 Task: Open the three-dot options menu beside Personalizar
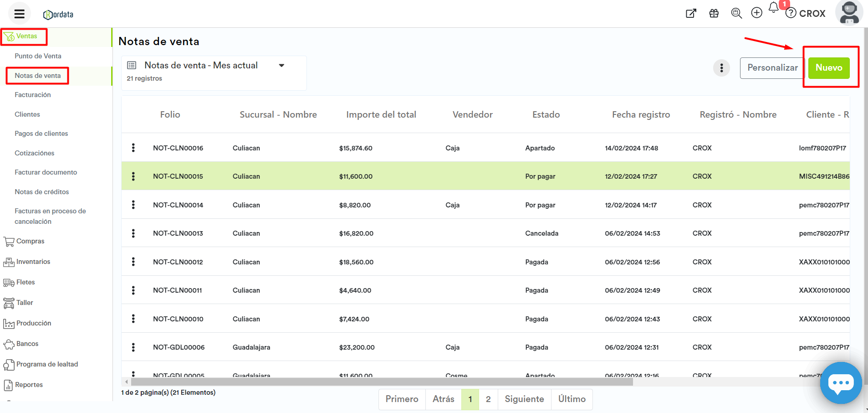coord(721,68)
